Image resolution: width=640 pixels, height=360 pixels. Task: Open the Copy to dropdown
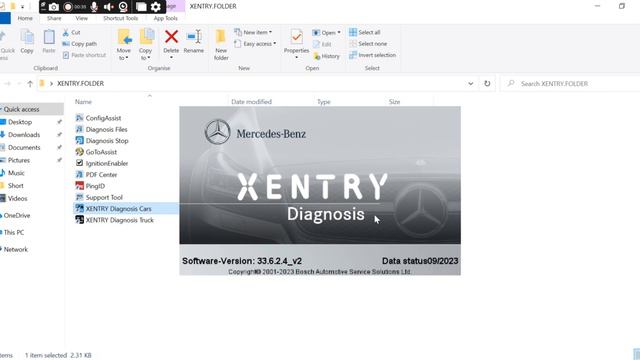pyautogui.click(x=145, y=45)
